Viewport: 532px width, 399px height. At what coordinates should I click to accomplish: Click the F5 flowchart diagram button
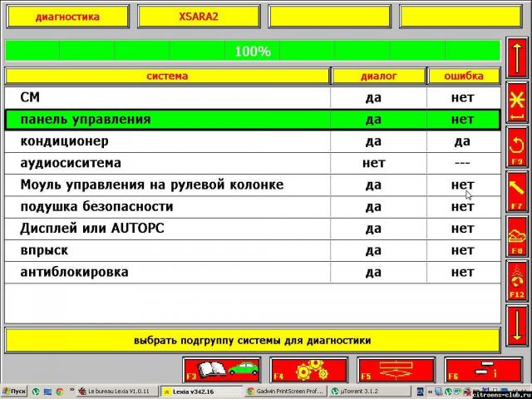click(x=396, y=371)
